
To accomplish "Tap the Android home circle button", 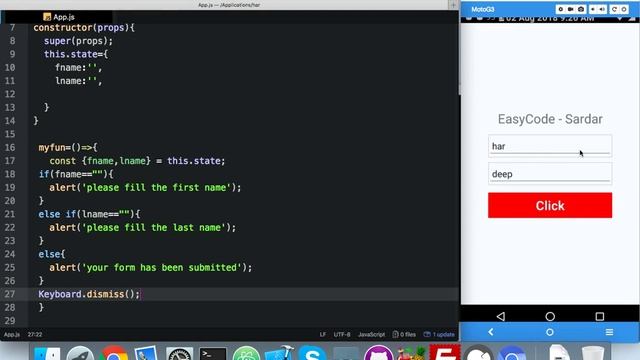I will [x=550, y=316].
